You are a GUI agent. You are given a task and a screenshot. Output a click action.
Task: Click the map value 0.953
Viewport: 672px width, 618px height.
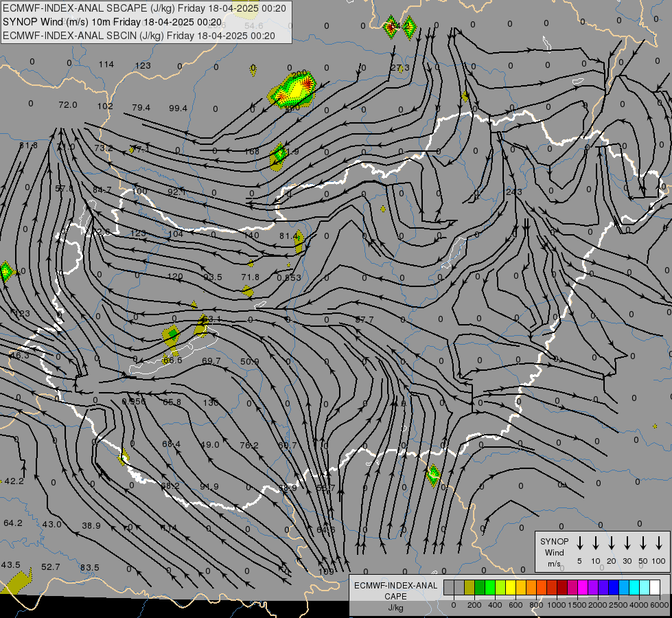[289, 277]
